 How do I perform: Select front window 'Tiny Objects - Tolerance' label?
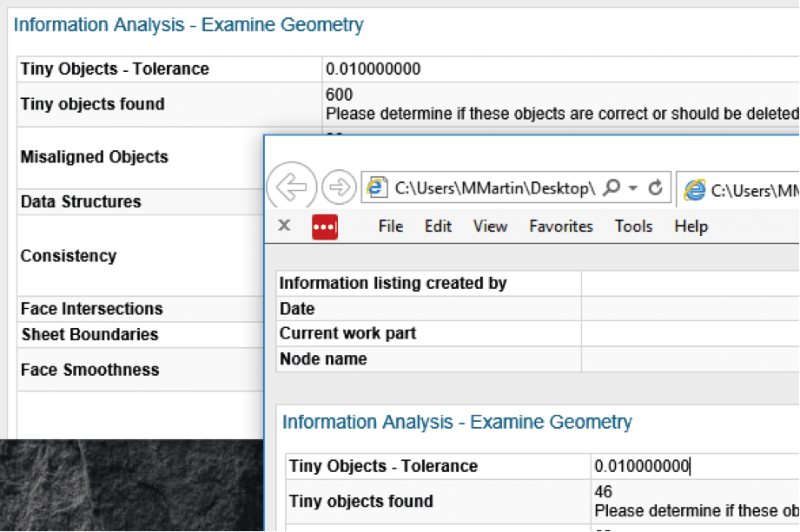pos(383,466)
